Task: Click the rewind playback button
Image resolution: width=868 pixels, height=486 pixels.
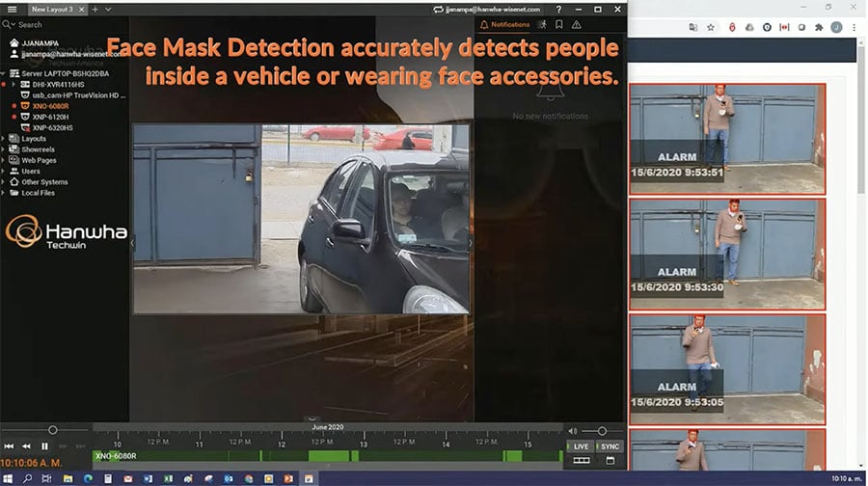Action: point(27,446)
